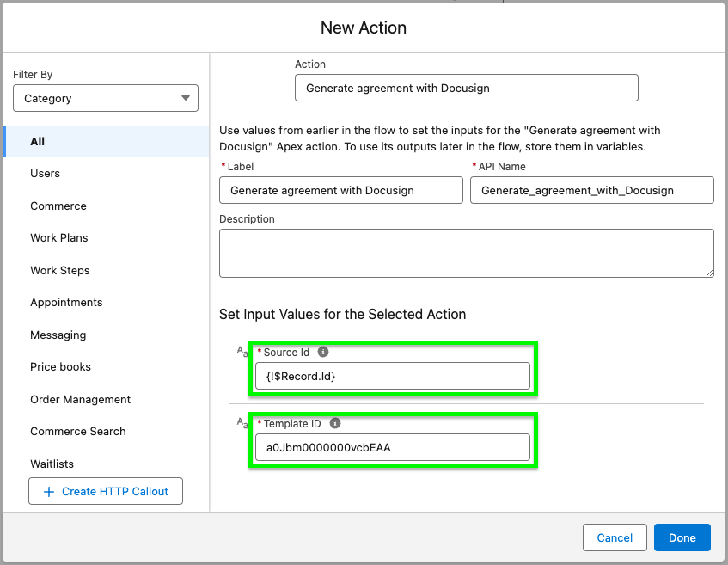Click into the Description text area
This screenshot has width=728, height=565.
point(466,253)
